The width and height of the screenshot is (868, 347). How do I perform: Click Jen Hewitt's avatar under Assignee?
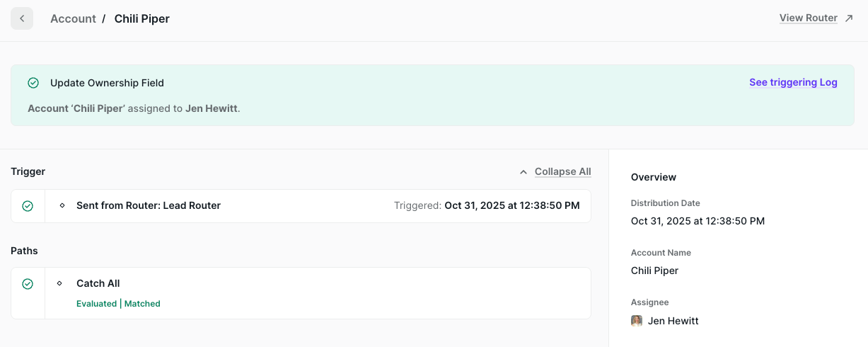[637, 321]
